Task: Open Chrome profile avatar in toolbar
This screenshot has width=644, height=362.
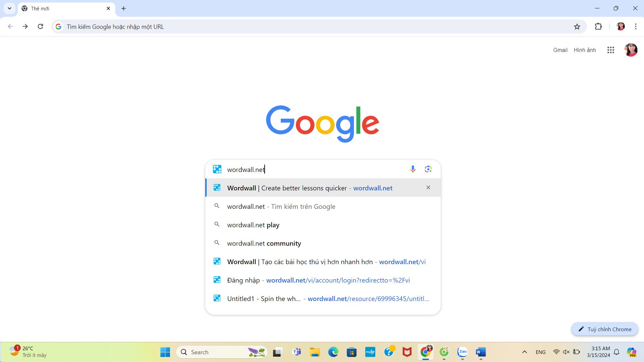Action: coord(621,26)
